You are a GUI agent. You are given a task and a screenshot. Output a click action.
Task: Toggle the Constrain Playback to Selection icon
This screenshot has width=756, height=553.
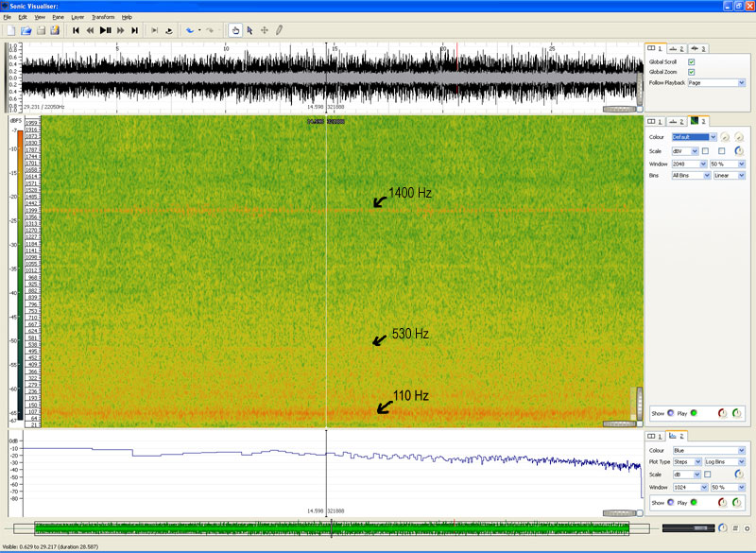click(x=154, y=30)
